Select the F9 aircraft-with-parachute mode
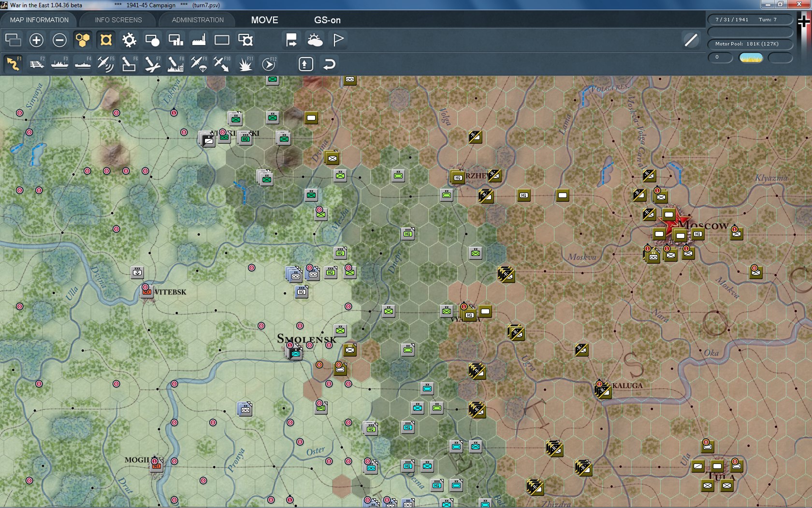Screen dimensions: 812x508 [x=199, y=64]
